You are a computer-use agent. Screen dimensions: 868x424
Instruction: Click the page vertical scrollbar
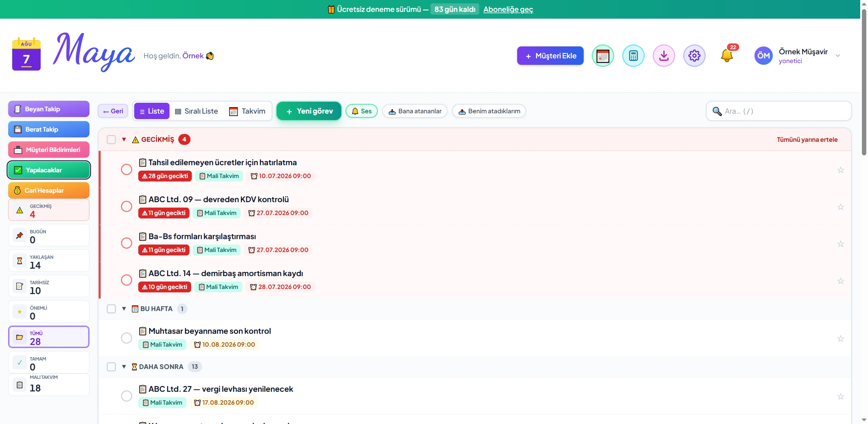pos(864,81)
